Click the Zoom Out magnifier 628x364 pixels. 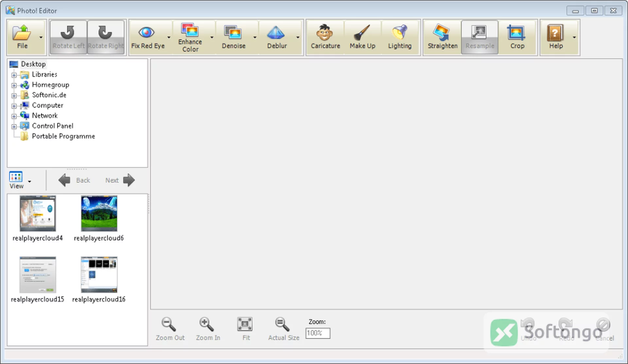[x=170, y=329]
